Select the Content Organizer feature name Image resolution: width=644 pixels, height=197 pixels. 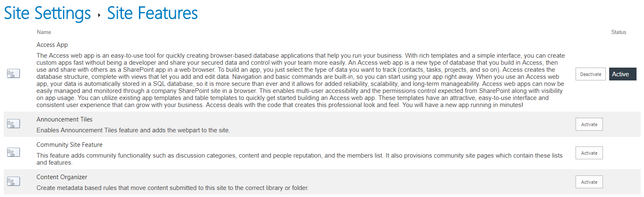click(x=62, y=177)
